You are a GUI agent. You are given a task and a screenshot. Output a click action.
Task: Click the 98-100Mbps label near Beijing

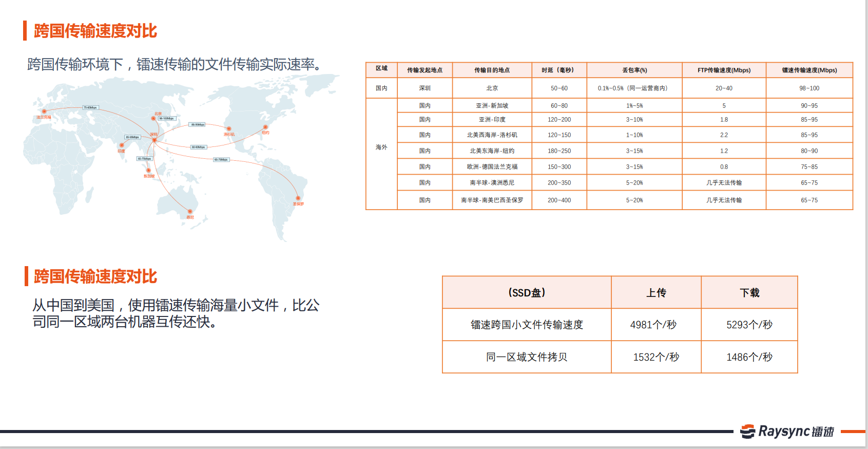click(167, 118)
